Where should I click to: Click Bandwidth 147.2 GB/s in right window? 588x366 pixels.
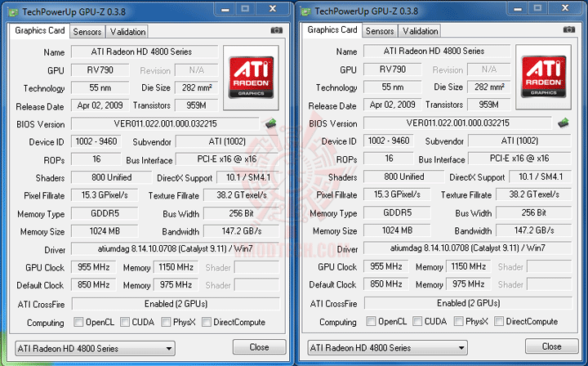pos(534,230)
